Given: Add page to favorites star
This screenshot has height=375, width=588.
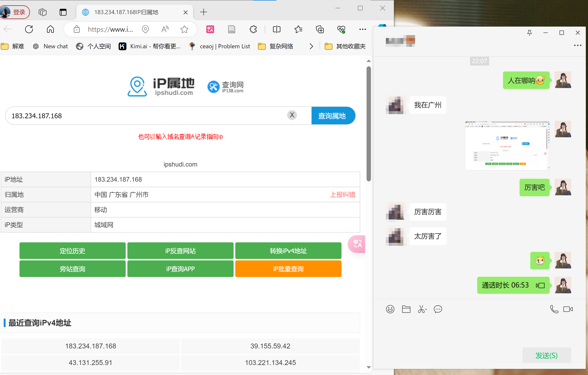Looking at the screenshot, I should 184,29.
